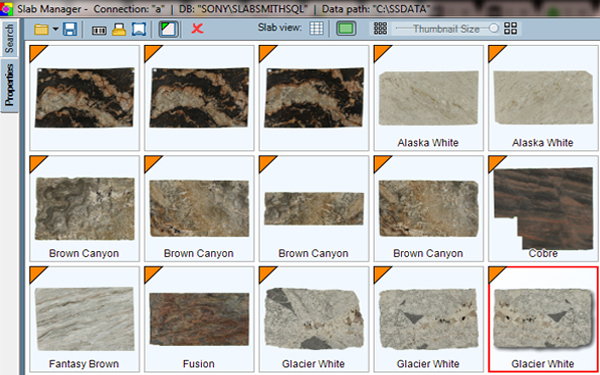Click the "Fusion" label text
The width and height of the screenshot is (600, 375).
[199, 364]
